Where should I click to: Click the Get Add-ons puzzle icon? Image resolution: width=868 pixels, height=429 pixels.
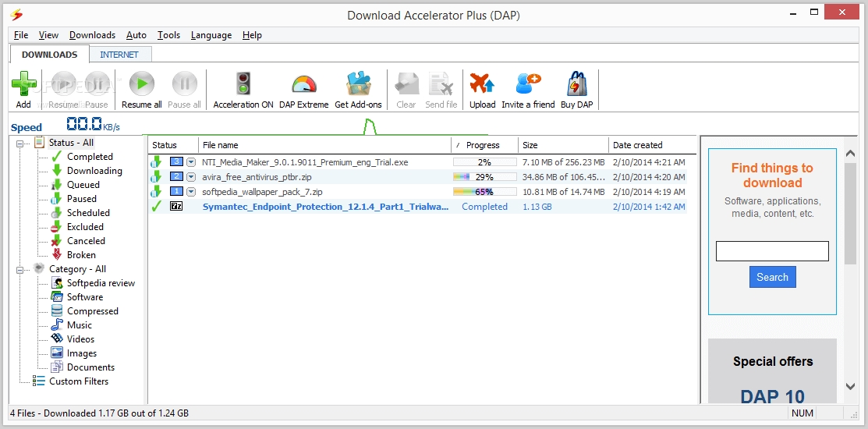click(358, 85)
